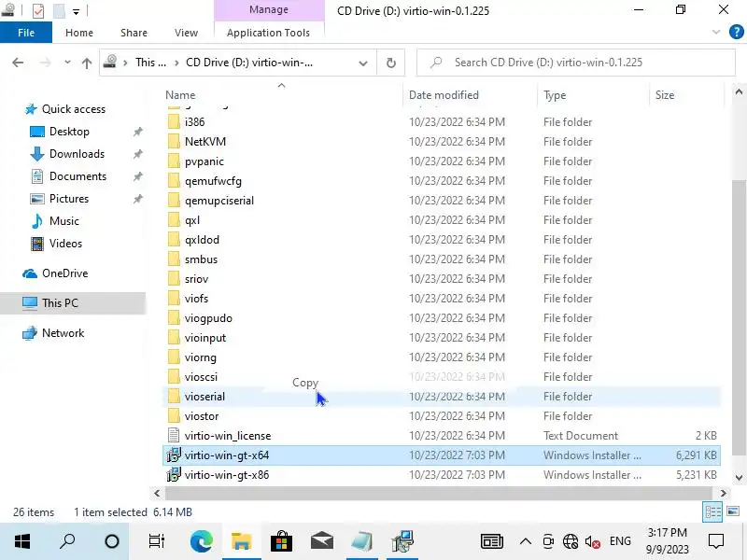Open the File menu
This screenshot has height=560, width=747.
pos(26,33)
